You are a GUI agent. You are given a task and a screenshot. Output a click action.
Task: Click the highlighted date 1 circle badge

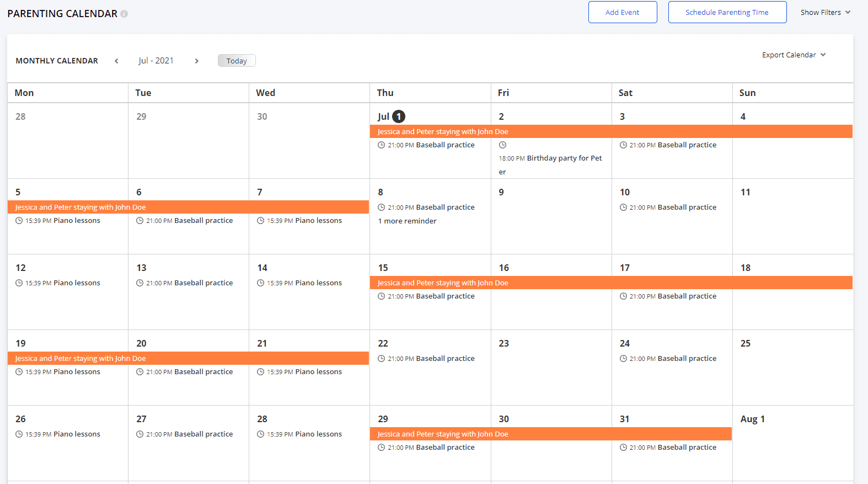click(x=399, y=116)
